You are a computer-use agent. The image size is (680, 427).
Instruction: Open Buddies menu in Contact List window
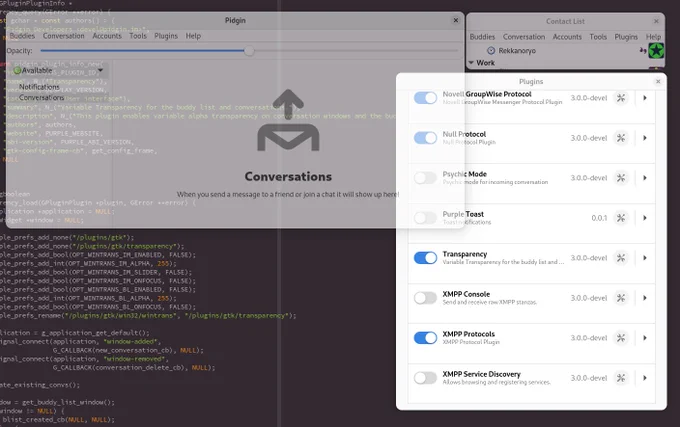pyautogui.click(x=482, y=37)
